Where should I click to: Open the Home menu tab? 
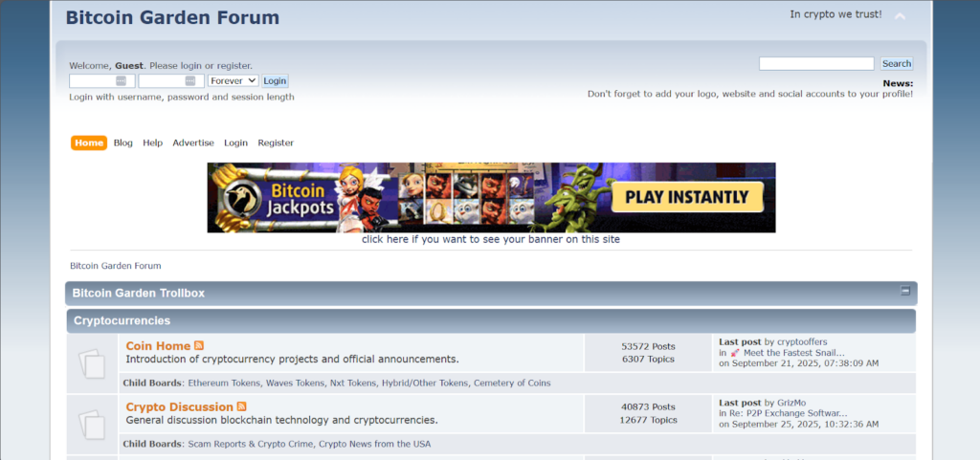click(x=89, y=142)
